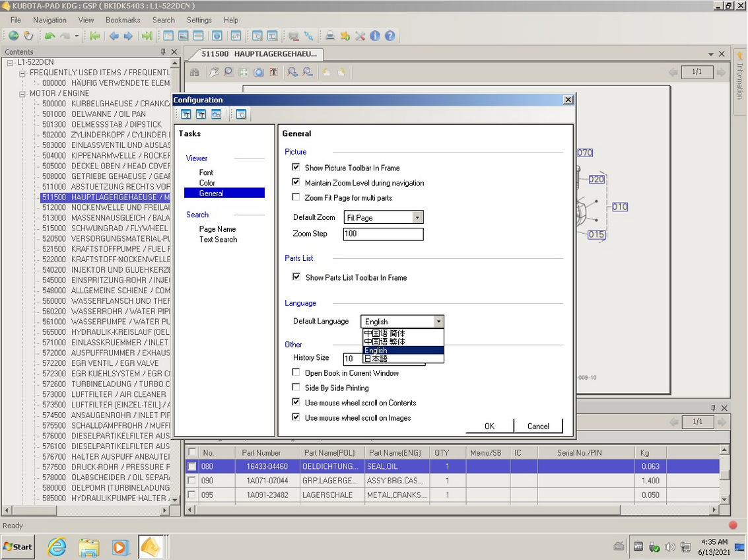Click the Default Language dropdown arrow
748x560 pixels.
pos(438,322)
